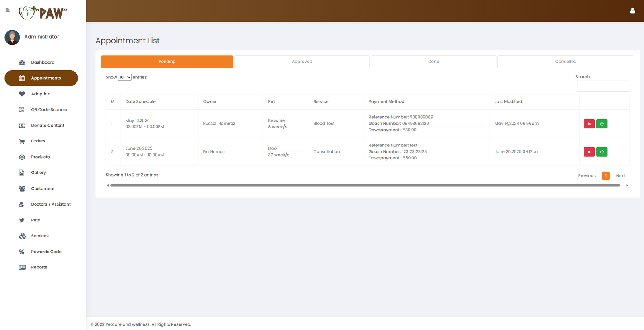
Task: Open the Cancelled appointments tab
Action: 566,62
